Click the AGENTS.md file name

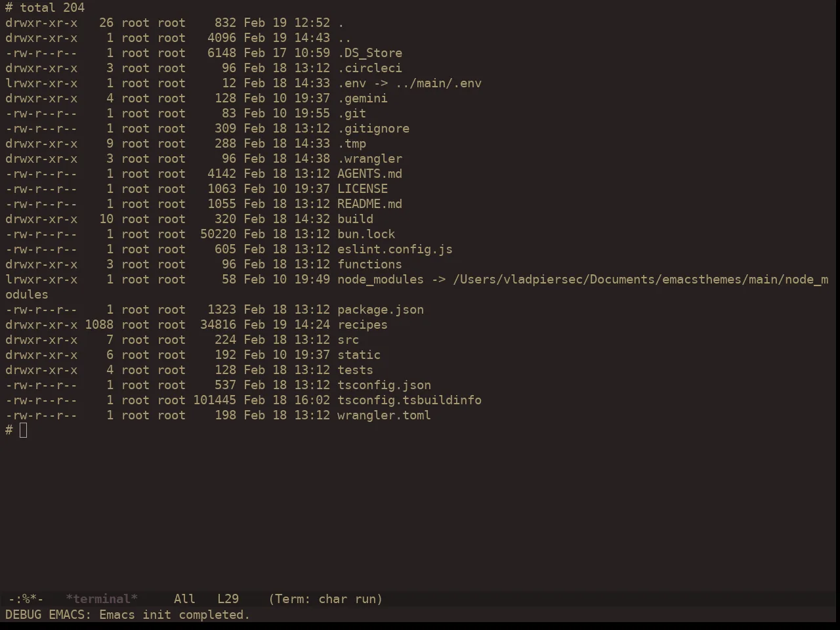pos(369,174)
